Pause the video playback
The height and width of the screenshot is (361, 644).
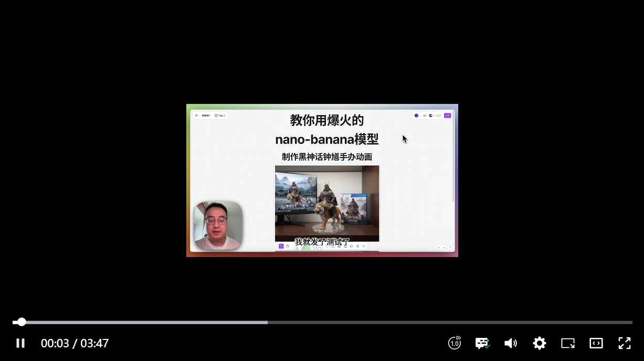click(20, 343)
